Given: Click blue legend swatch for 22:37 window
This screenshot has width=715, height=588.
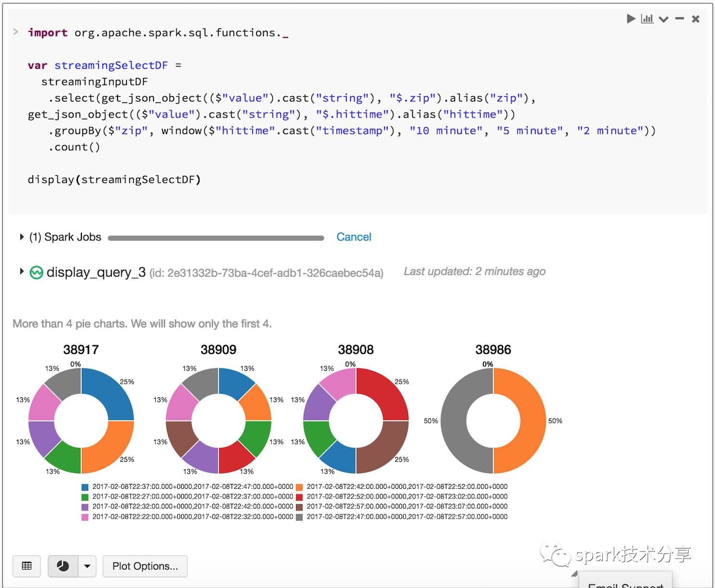Looking at the screenshot, I should 85,487.
